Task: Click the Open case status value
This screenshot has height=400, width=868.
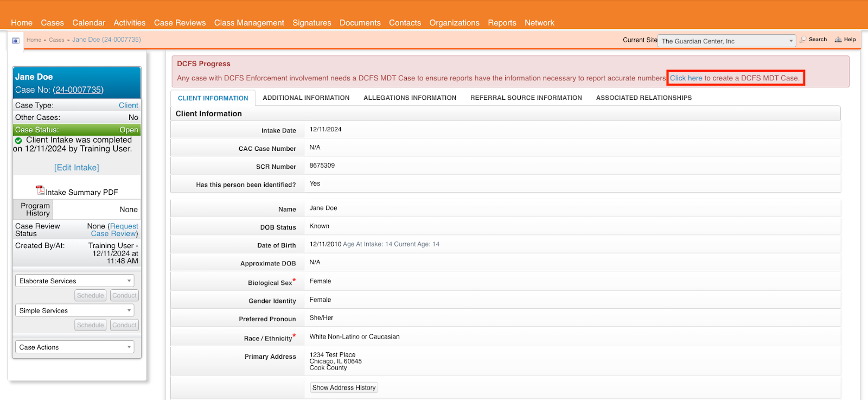Action: click(x=129, y=130)
